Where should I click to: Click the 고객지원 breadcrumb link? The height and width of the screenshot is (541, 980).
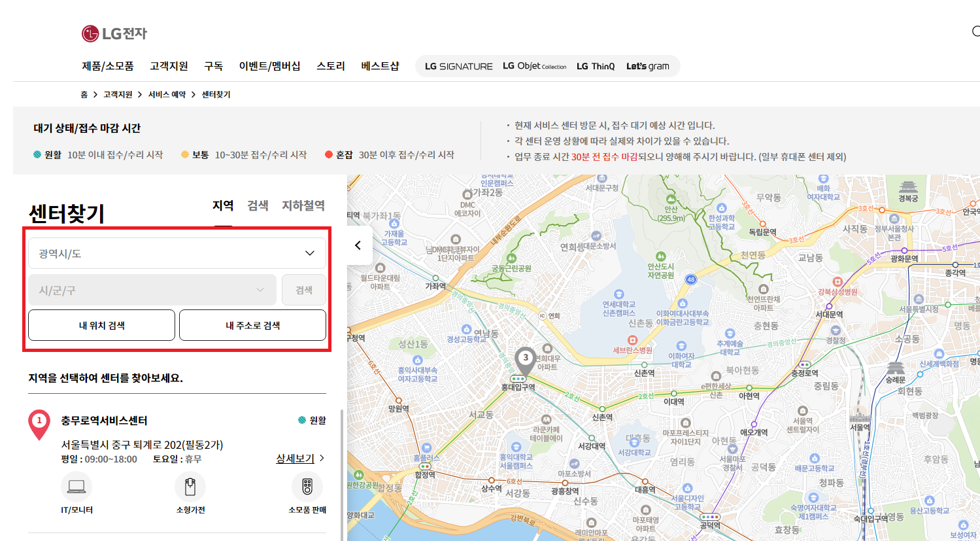118,95
